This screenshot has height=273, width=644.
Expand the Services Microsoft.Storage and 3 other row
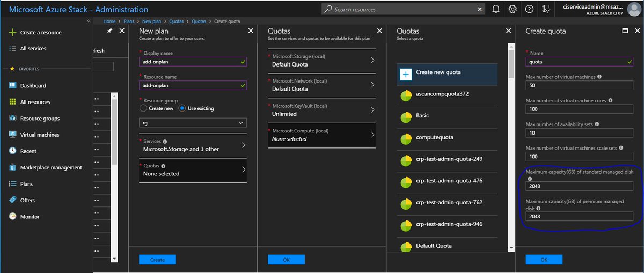tap(193, 145)
